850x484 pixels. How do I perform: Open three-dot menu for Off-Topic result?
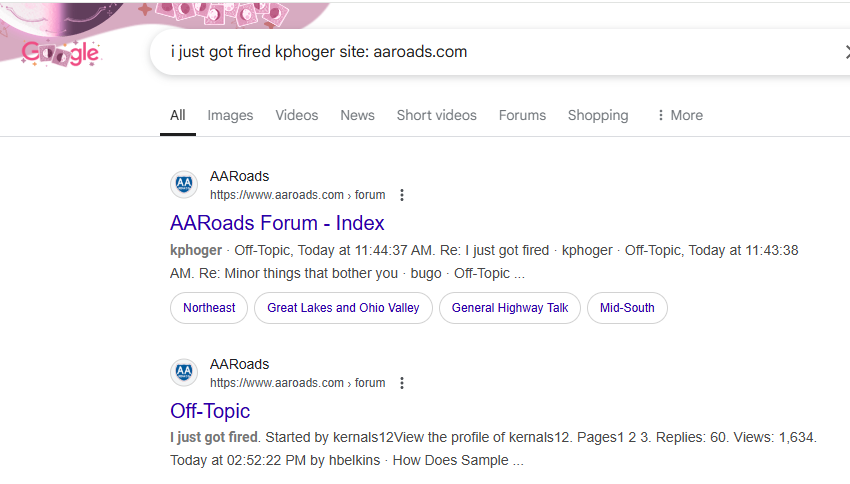pos(402,383)
